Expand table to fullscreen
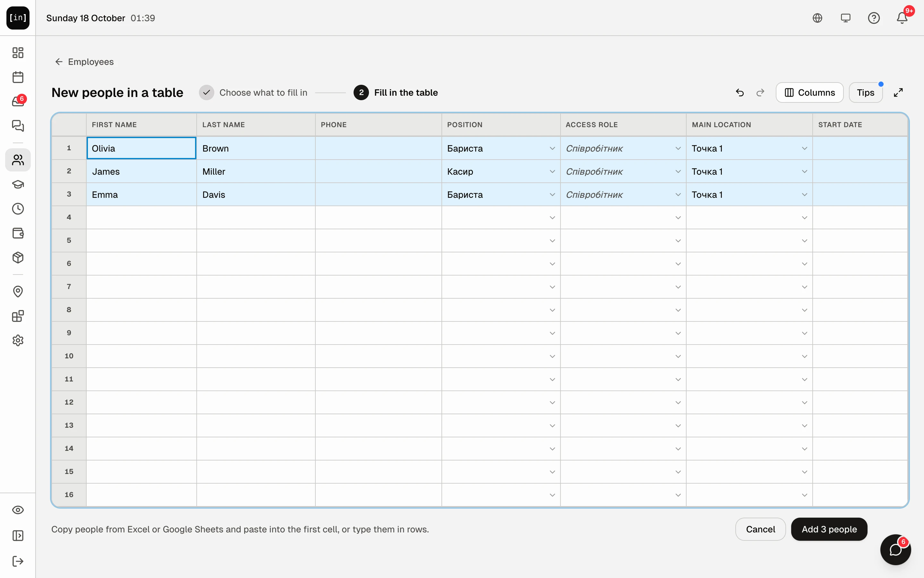This screenshot has height=578, width=924. tap(898, 92)
